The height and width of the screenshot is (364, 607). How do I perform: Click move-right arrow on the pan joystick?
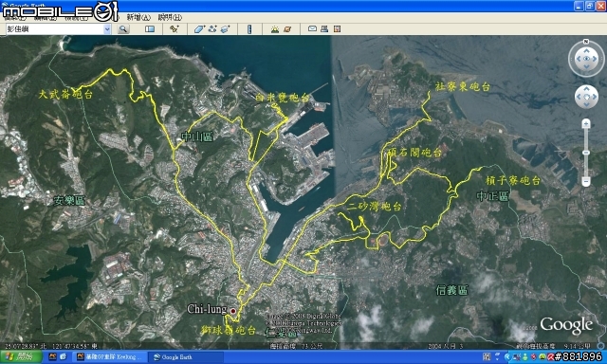(594, 97)
